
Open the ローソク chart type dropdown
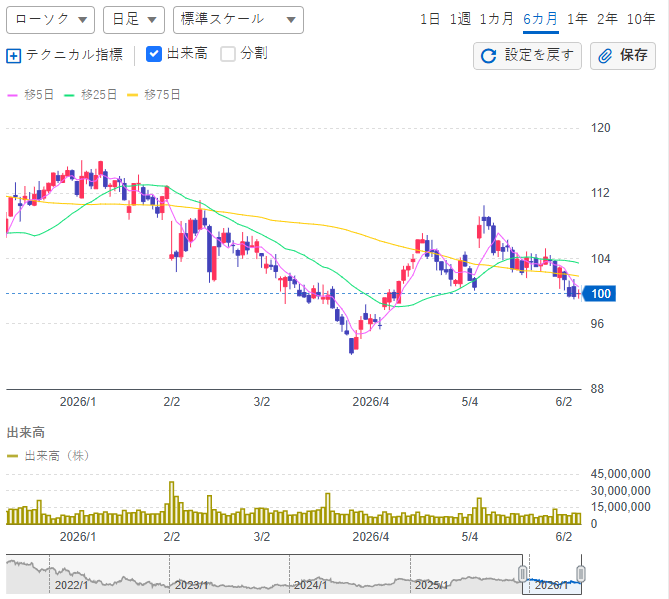pyautogui.click(x=50, y=20)
